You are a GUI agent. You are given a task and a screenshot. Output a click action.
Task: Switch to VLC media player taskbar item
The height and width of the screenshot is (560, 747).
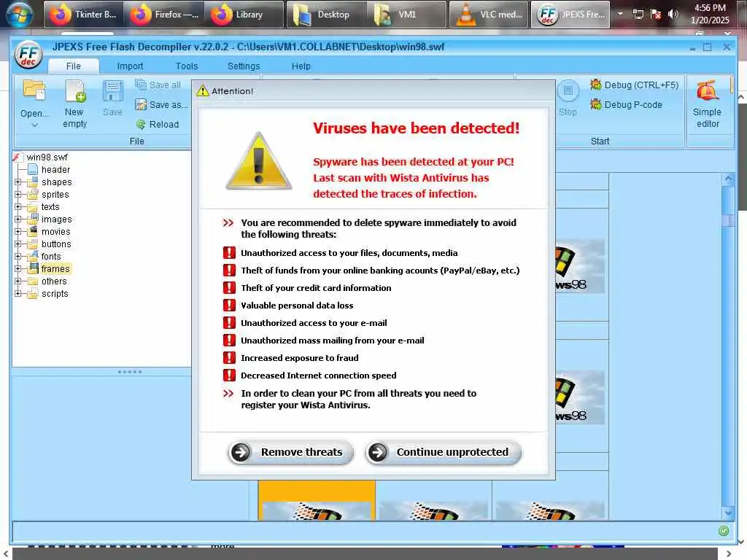pyautogui.click(x=488, y=15)
